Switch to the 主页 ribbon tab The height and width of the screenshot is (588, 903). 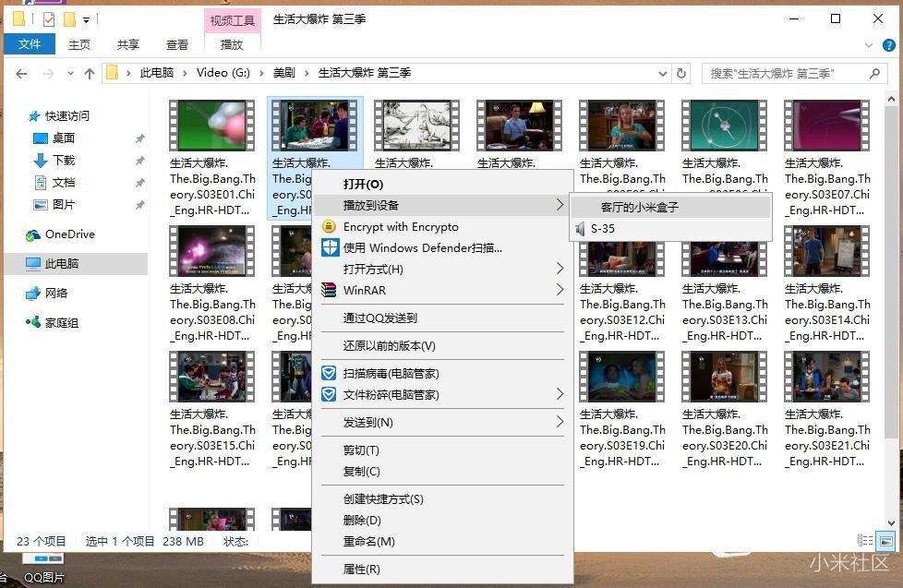click(79, 44)
